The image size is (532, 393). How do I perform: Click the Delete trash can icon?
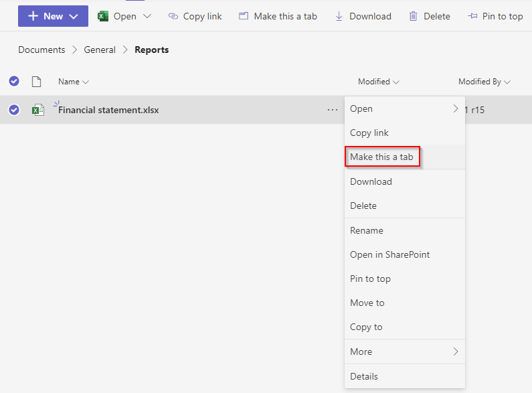click(414, 16)
